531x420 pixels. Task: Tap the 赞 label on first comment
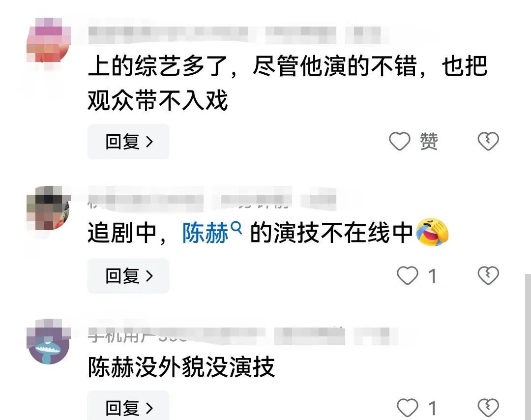point(429,141)
